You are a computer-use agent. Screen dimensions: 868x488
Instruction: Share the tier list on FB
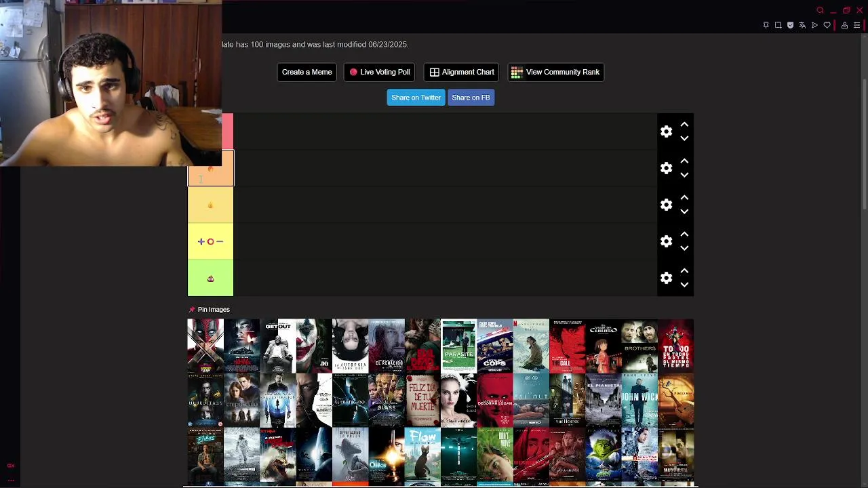click(471, 98)
